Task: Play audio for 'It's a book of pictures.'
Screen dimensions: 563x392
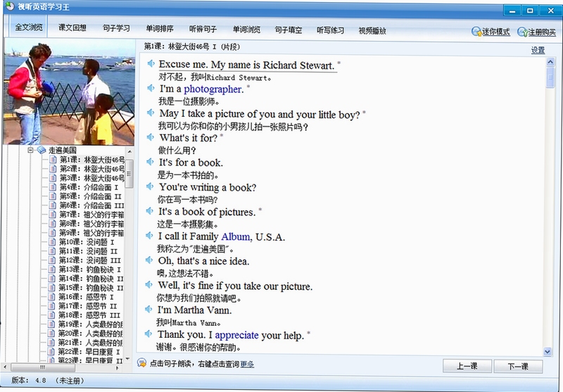Action: point(150,211)
